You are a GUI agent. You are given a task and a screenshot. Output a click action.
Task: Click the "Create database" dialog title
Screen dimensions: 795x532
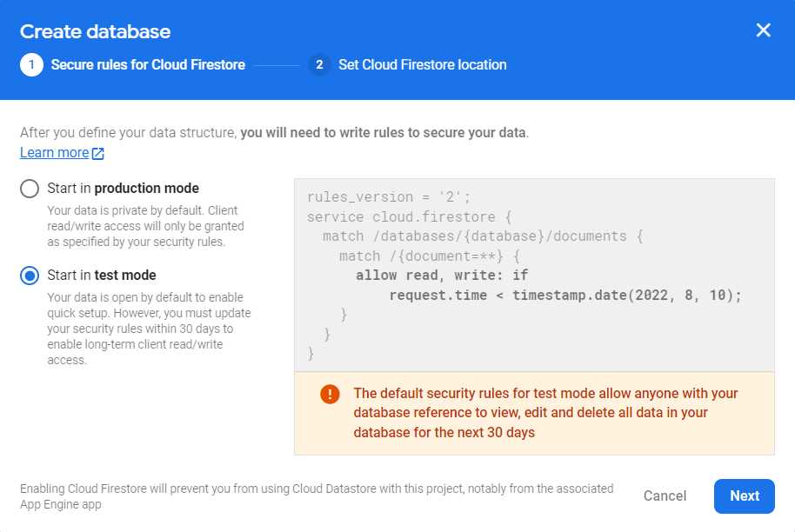pos(96,31)
